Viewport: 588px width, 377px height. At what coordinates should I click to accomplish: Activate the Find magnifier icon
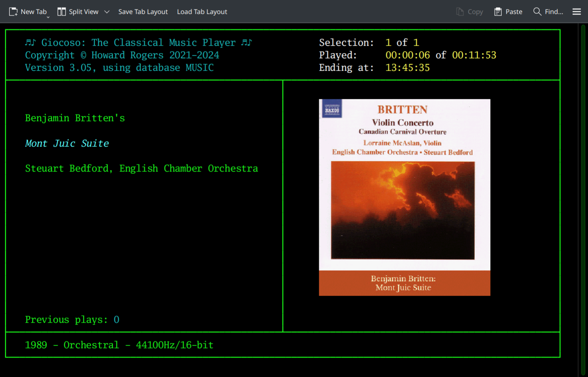click(x=537, y=11)
